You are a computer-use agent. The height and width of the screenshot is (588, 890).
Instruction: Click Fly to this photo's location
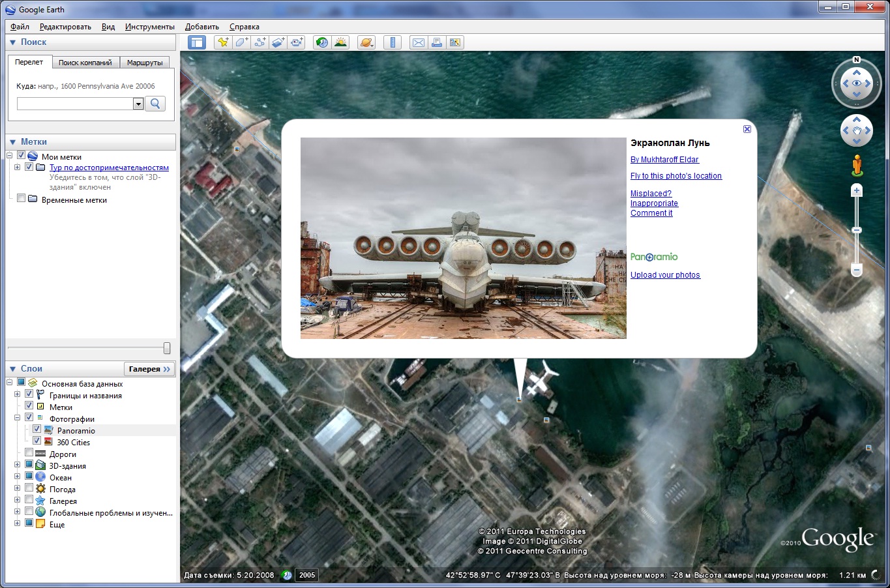[x=676, y=176]
